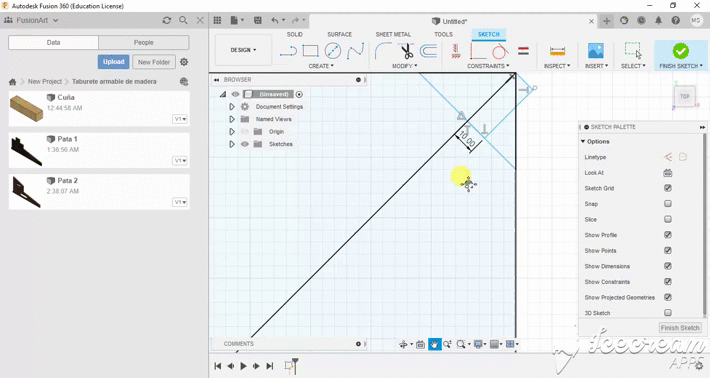This screenshot has width=710, height=378.
Task: Switch to the SURFACE tab
Action: tap(340, 34)
